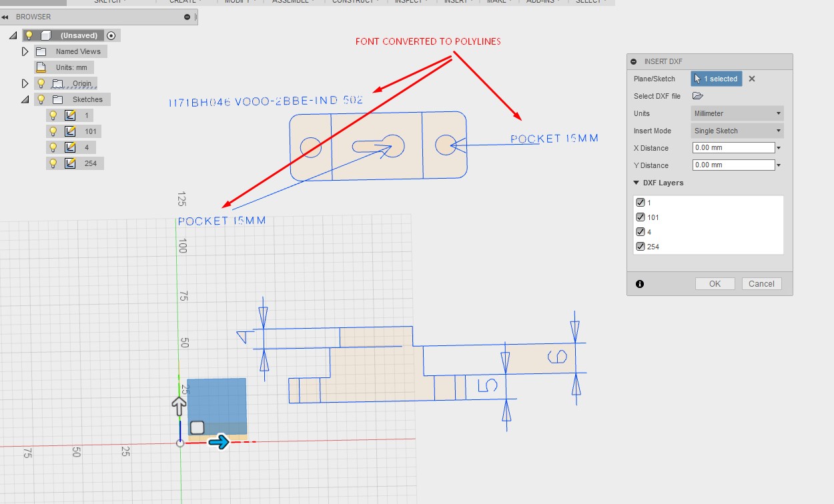Click the Units: mm document icon
The image size is (834, 504).
point(41,67)
